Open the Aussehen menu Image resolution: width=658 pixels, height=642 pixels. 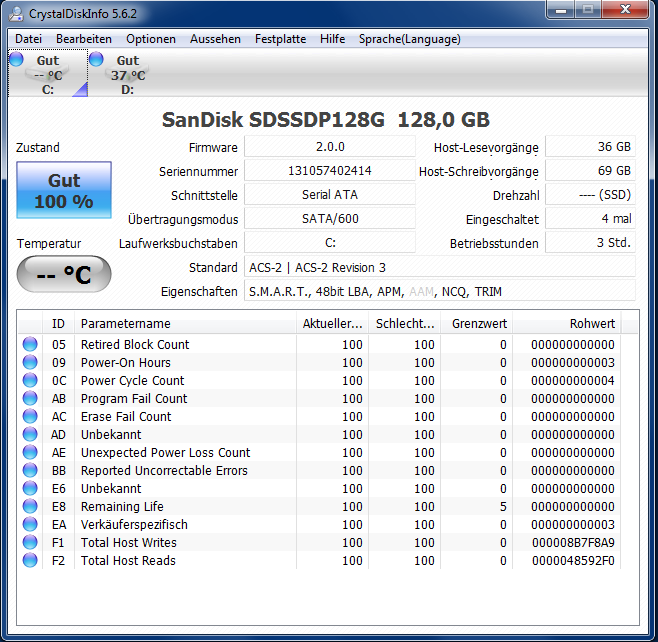pyautogui.click(x=215, y=39)
